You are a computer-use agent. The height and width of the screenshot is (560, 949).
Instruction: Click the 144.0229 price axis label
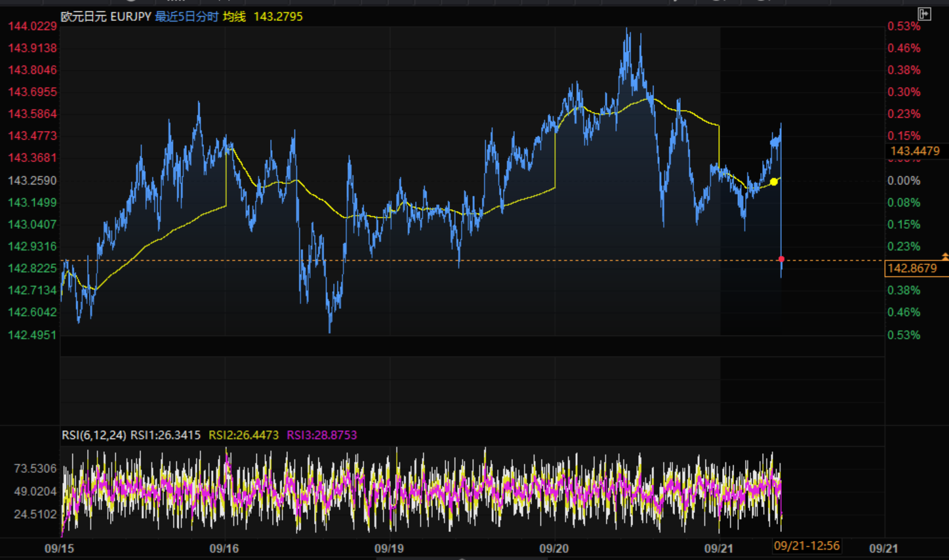32,26
